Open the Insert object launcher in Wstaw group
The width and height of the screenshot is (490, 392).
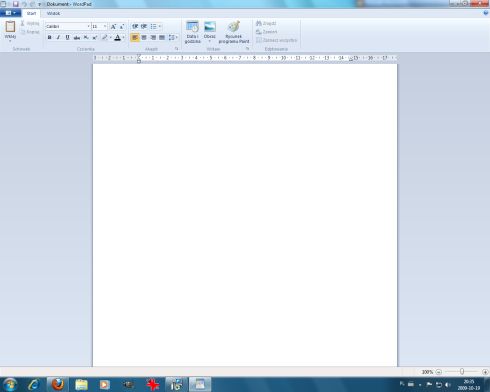pos(248,49)
